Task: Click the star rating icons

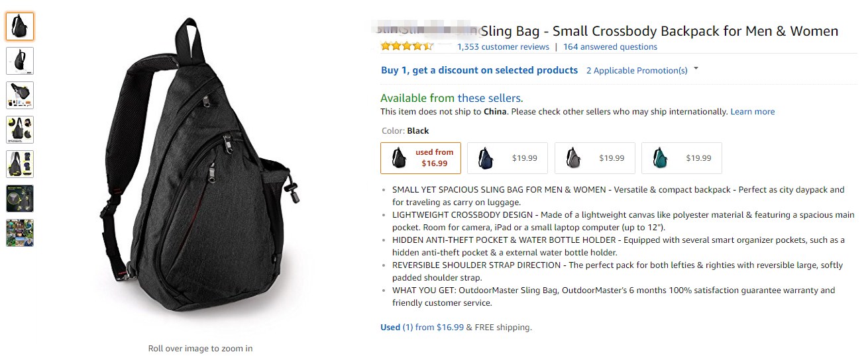Action: point(407,46)
